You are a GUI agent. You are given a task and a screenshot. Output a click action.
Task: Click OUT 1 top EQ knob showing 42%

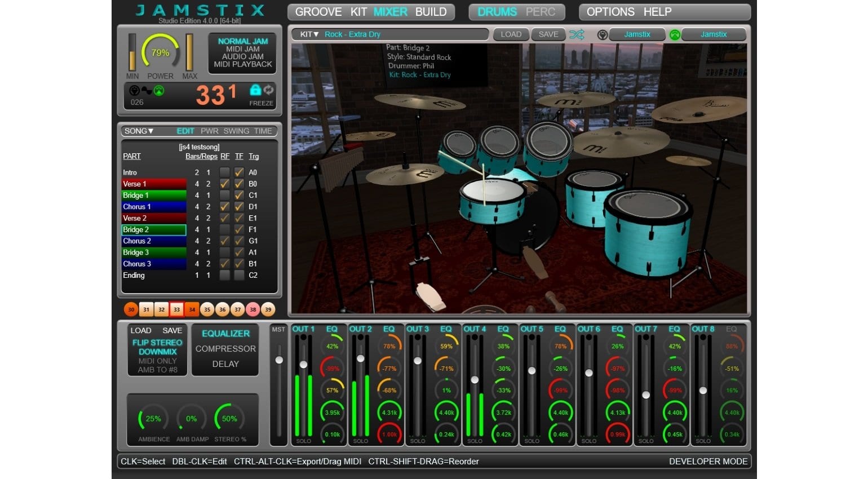(333, 346)
